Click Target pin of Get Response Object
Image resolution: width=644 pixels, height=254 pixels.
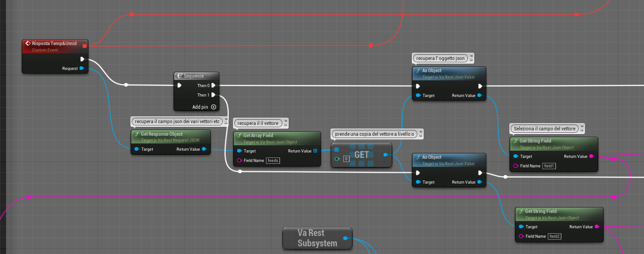[x=136, y=149]
